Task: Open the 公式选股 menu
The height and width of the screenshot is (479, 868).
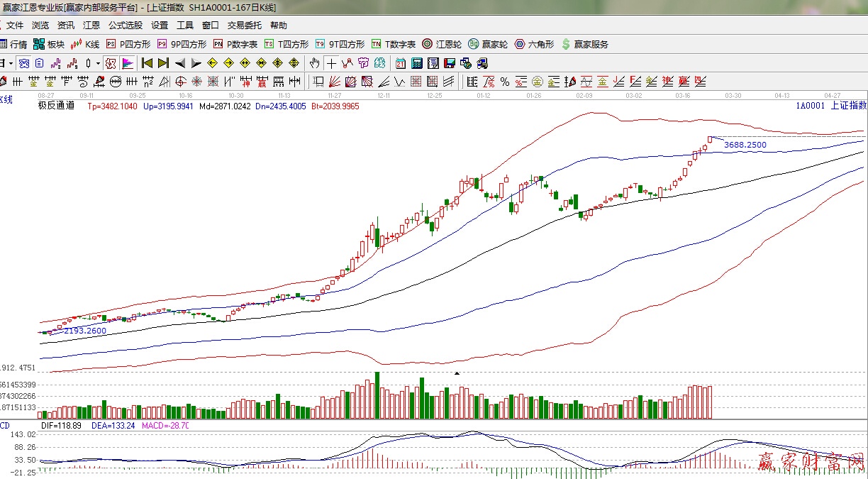Action: (125, 25)
